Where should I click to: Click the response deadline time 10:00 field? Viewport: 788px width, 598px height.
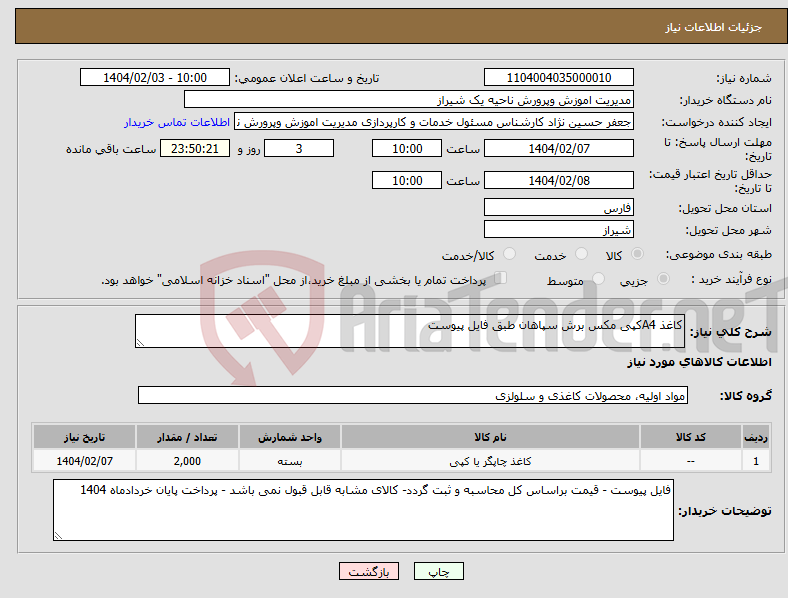click(407, 148)
